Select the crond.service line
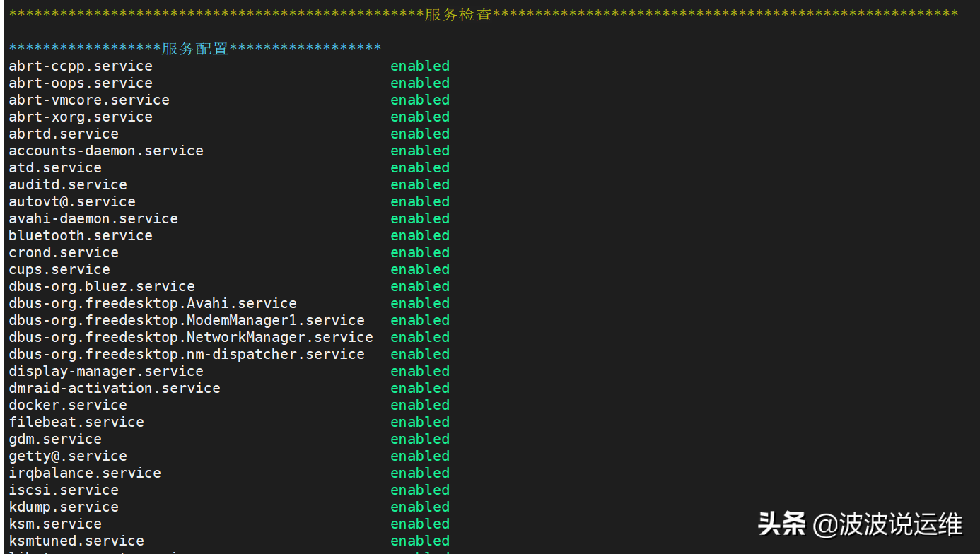The width and height of the screenshot is (980, 554). (x=64, y=252)
